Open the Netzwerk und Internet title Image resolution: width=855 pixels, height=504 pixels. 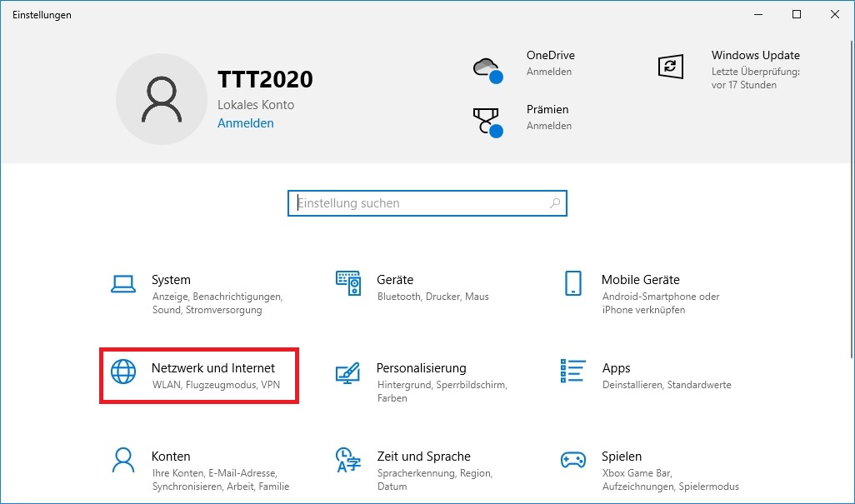213,367
